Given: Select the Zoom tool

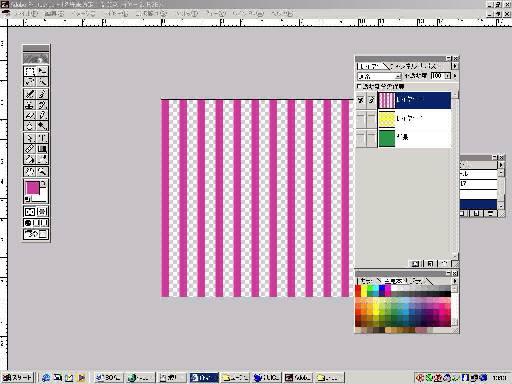Looking at the screenshot, I should point(42,172).
